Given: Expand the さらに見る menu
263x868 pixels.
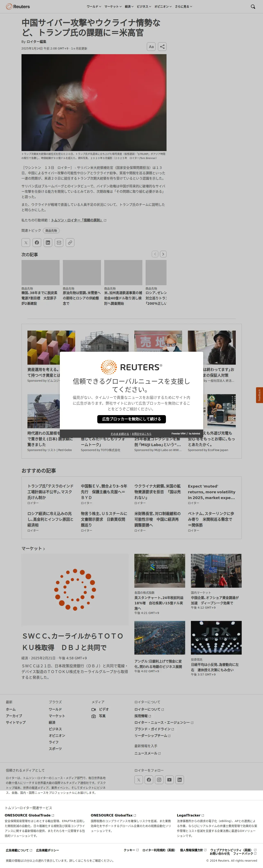Looking at the screenshot, I should [184, 6].
